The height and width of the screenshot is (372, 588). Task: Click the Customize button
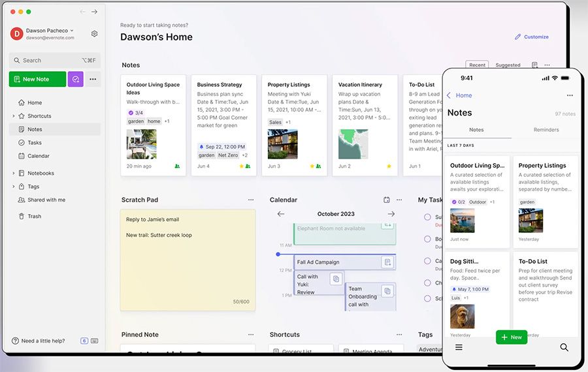(531, 37)
